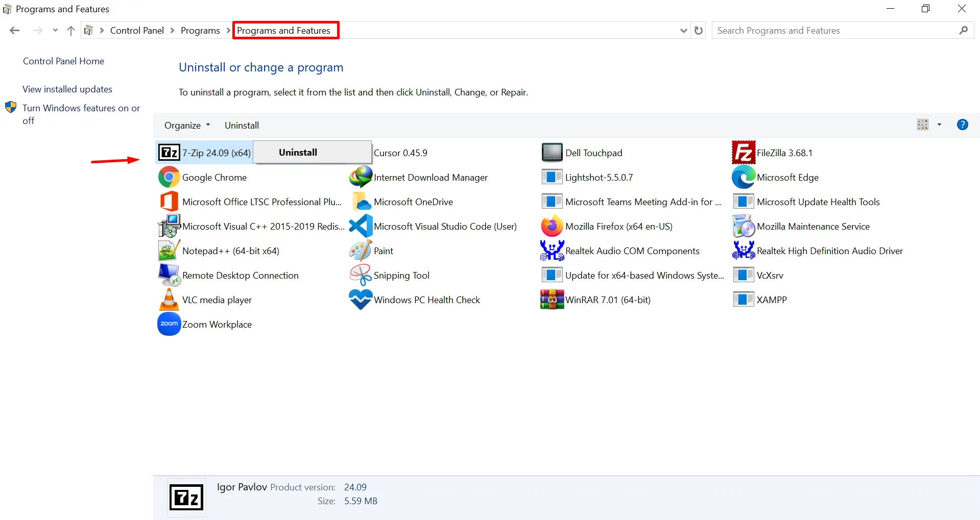Choose Uninstall from the context menu
This screenshot has height=520, width=980.
298,152
